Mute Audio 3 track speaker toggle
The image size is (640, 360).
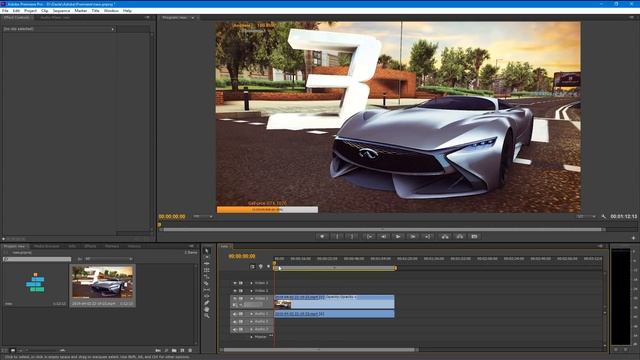[x=235, y=329]
